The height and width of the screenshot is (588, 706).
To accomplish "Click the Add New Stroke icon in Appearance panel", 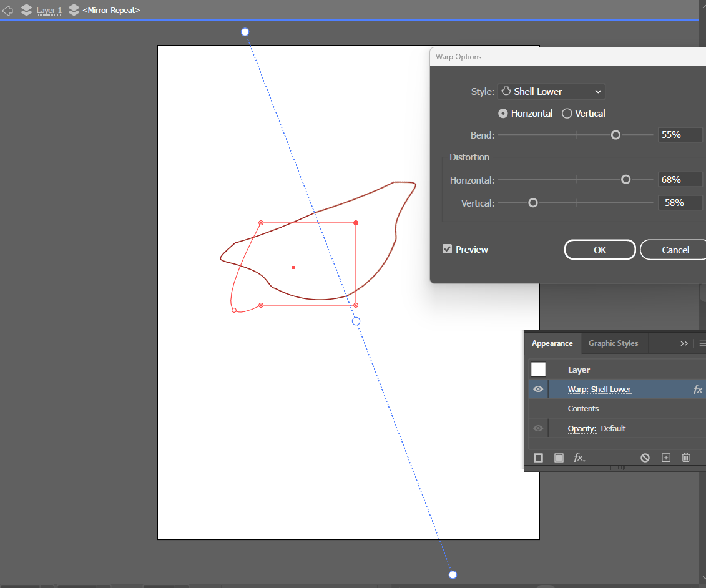I will (538, 458).
